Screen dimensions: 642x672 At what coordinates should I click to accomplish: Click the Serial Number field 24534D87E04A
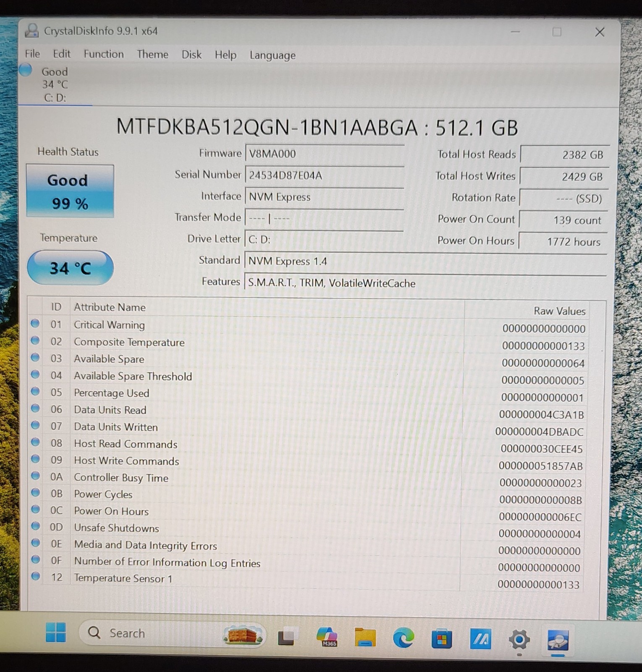(324, 175)
